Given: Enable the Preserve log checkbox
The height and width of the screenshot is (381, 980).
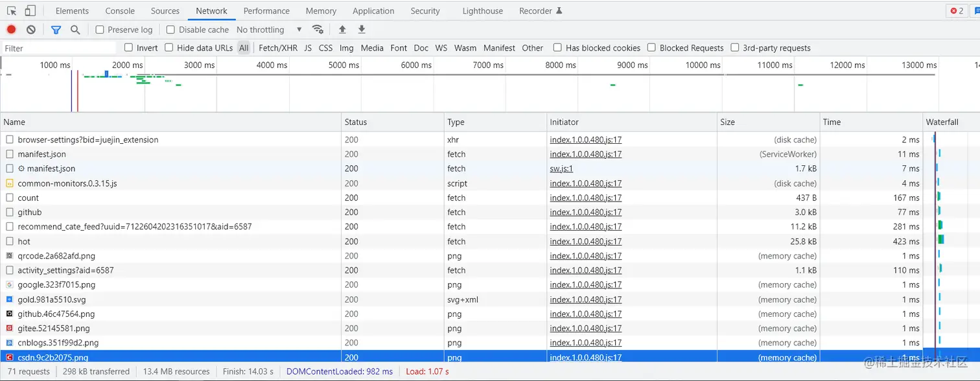Looking at the screenshot, I should (100, 30).
